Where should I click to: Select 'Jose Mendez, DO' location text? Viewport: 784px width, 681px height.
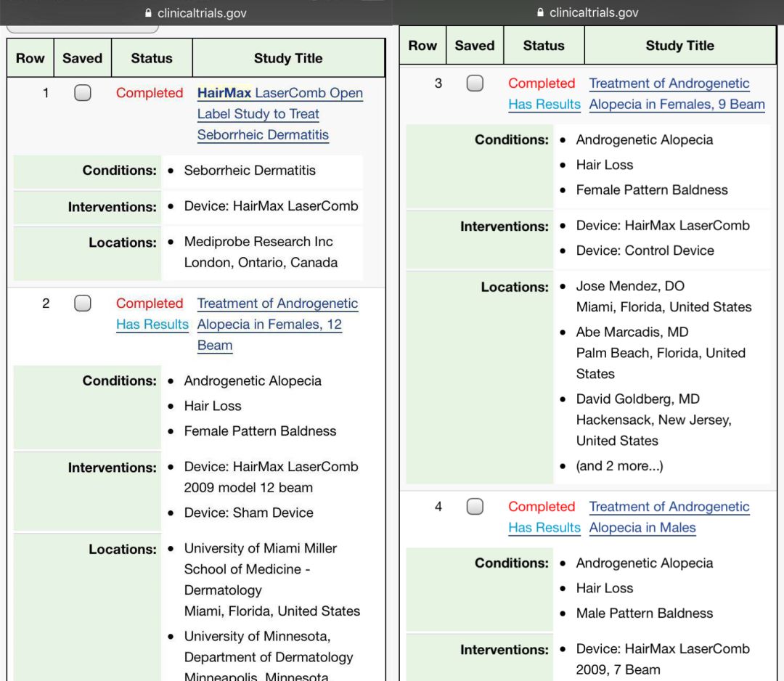pos(630,287)
